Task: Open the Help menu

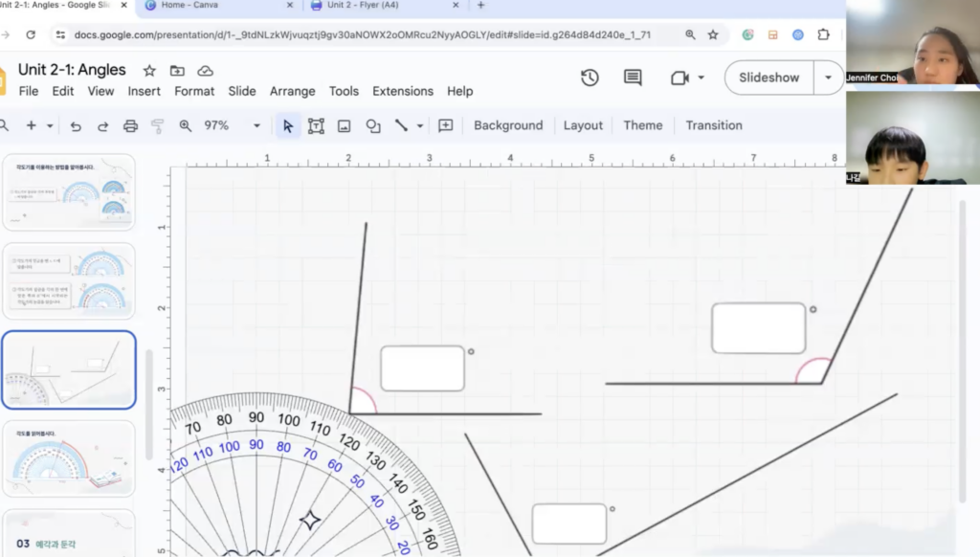Action: [x=460, y=91]
